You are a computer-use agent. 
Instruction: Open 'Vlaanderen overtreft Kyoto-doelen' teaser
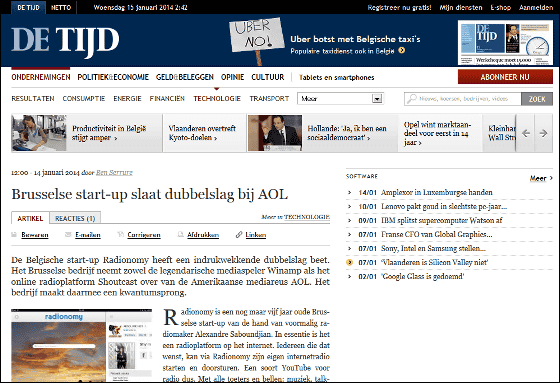point(202,133)
